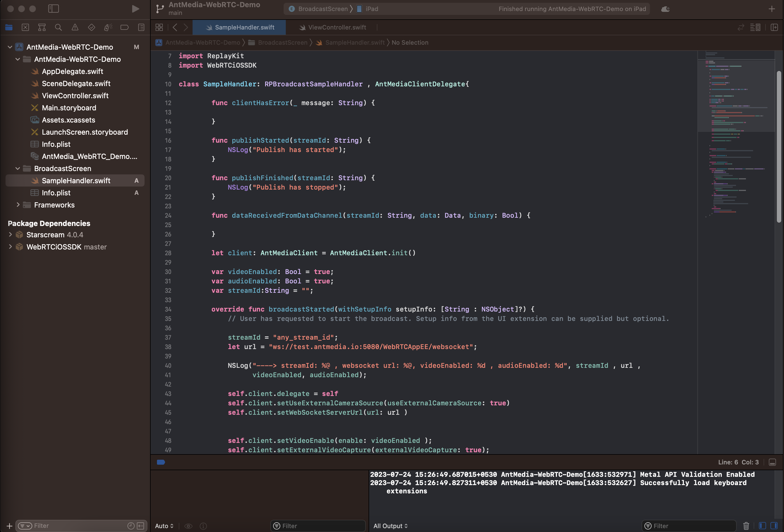Toggle recent files filter clock icon
The image size is (784, 532).
tap(131, 526)
